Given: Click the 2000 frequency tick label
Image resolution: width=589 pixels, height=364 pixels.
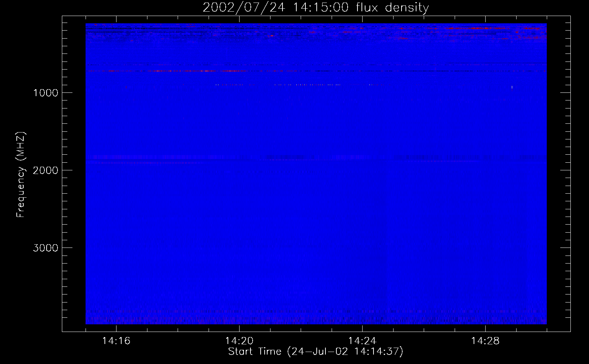Looking at the screenshot, I should [46, 170].
